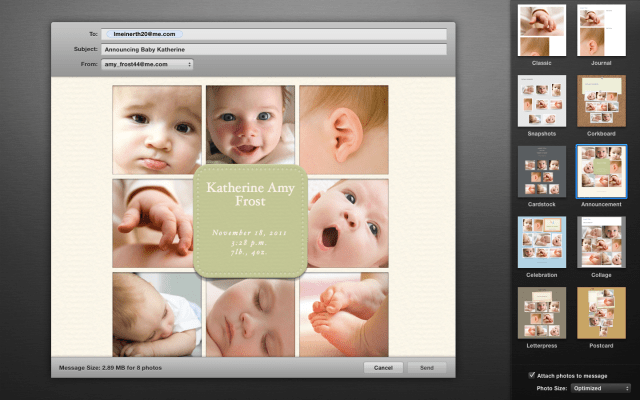Pick the Letterpress theme thumbnail

(542, 313)
